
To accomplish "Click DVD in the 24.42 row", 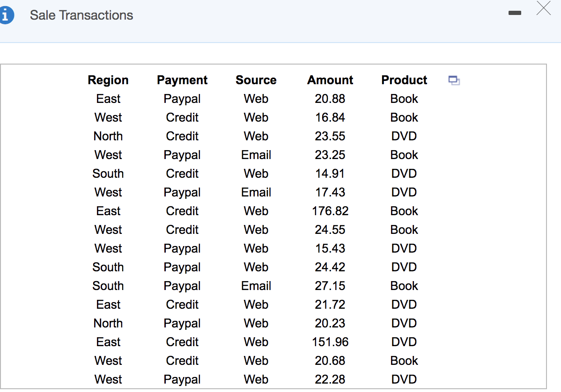I will pyautogui.click(x=404, y=267).
